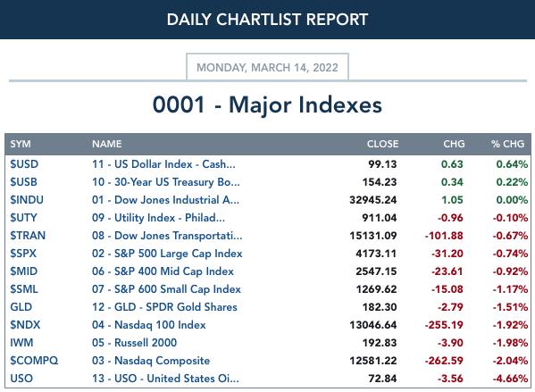
Task: Sort table by CLOSE column header
Action: point(382,144)
